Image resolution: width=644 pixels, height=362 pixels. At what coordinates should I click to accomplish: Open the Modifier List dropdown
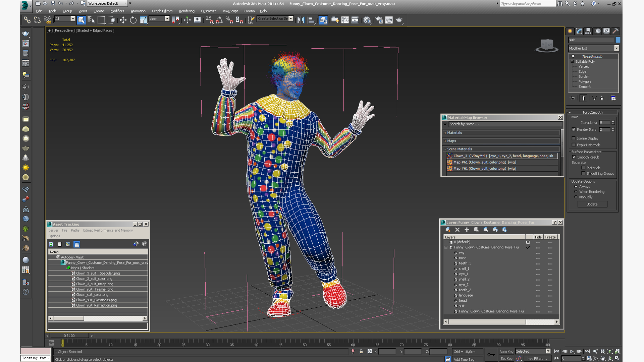pyautogui.click(x=593, y=48)
